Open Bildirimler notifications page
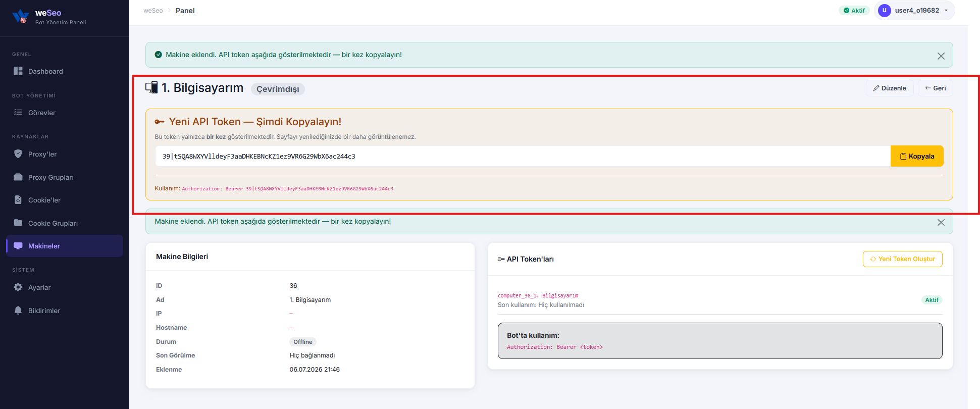Image resolution: width=980 pixels, height=409 pixels. click(x=65, y=311)
